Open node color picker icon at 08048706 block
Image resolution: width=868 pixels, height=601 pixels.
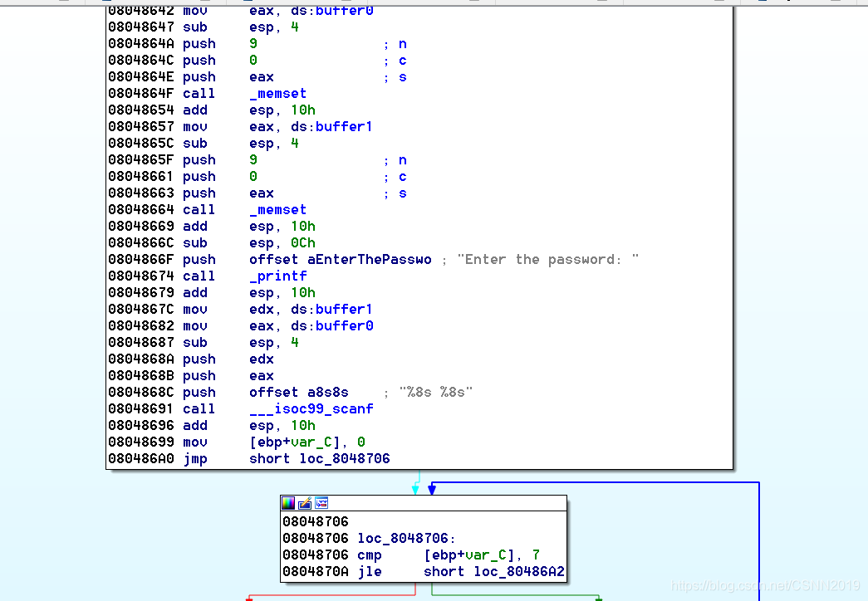288,503
